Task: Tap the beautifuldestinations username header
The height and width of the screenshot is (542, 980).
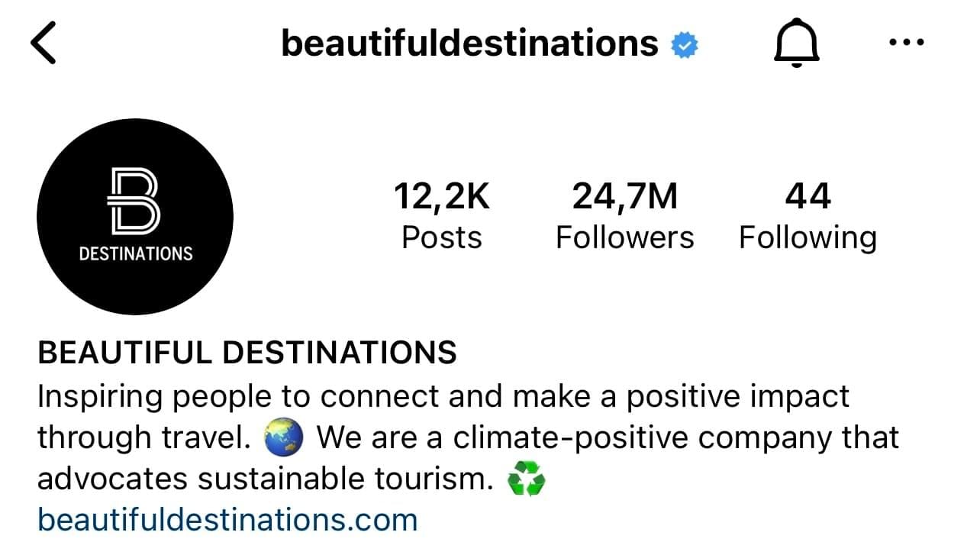Action: (469, 44)
